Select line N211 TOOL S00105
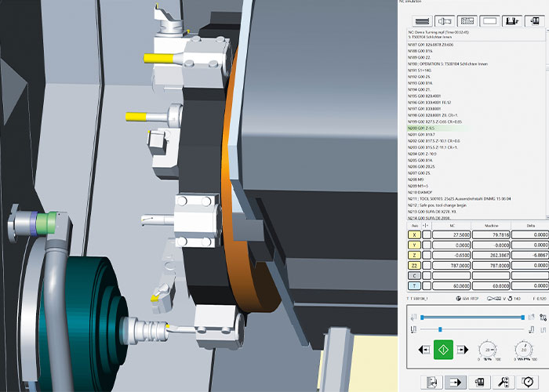This screenshot has width=549, height=392. coord(460,199)
